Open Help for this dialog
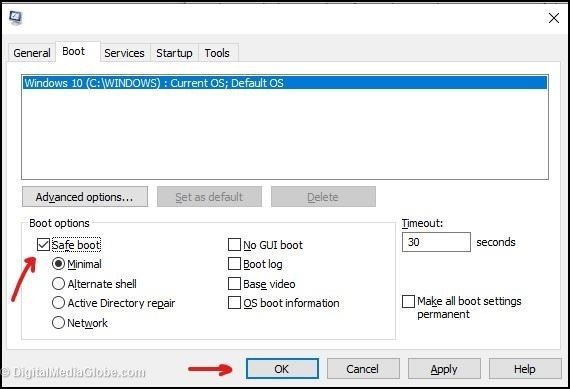The image size is (570, 389). coord(525,369)
